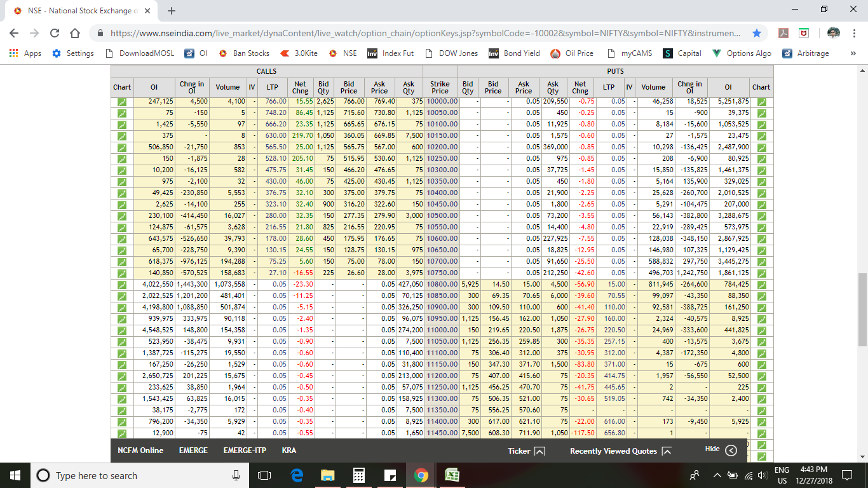Open Index Fut bookmark

click(x=391, y=53)
